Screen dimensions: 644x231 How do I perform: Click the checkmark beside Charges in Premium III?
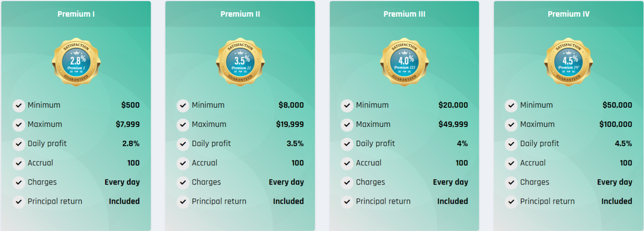(347, 182)
